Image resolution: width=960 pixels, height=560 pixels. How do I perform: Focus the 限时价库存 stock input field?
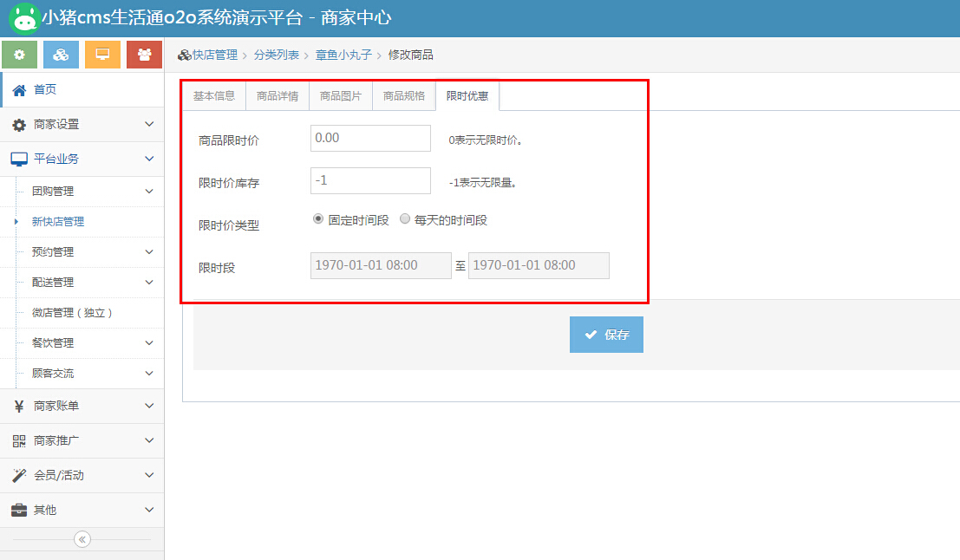(370, 180)
